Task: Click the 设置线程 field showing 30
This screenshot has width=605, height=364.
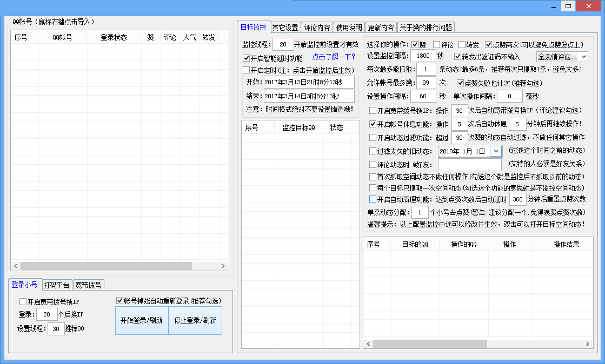Action: [x=56, y=329]
